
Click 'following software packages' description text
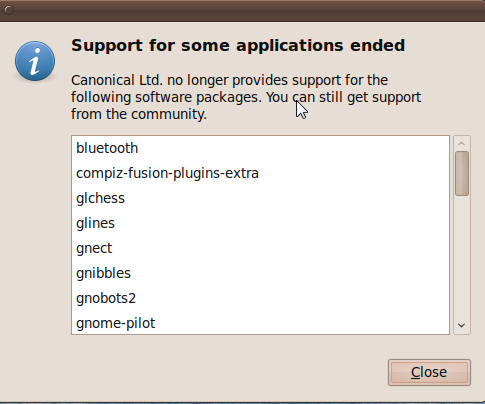pyautogui.click(x=166, y=98)
